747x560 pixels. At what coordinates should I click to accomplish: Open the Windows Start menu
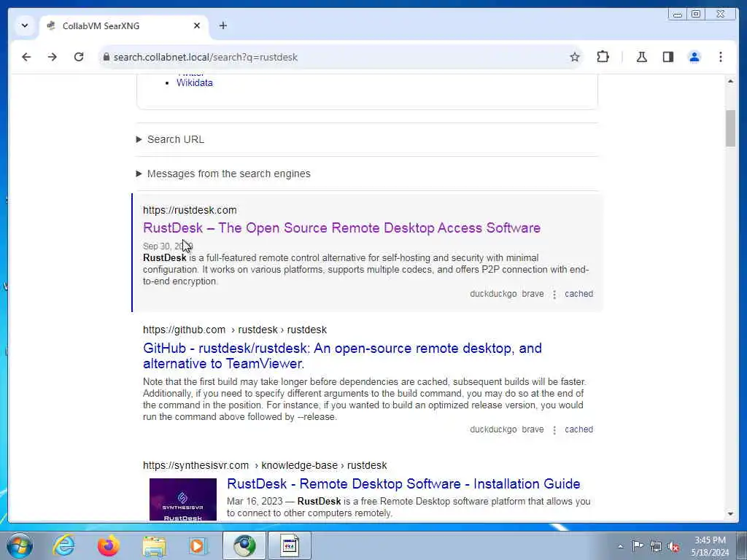(x=20, y=545)
